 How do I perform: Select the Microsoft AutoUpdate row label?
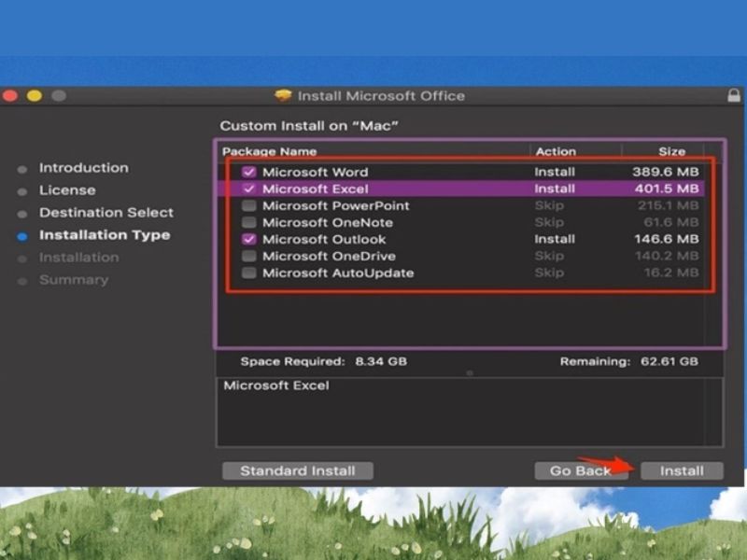tap(338, 273)
